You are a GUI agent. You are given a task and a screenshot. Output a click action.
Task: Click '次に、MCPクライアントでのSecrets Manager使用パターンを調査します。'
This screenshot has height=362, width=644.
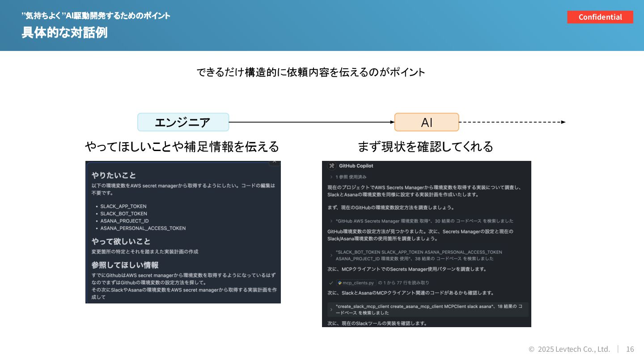click(x=407, y=269)
